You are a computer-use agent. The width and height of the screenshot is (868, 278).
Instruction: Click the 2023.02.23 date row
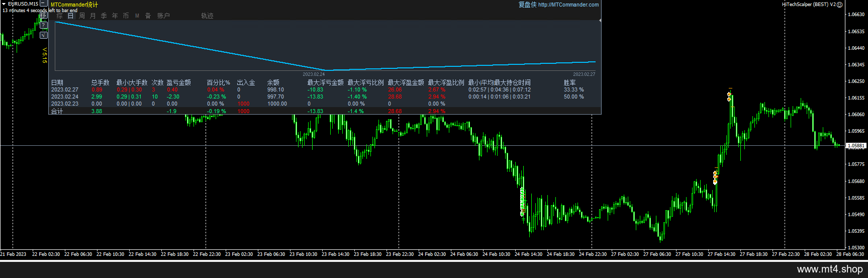click(x=65, y=104)
